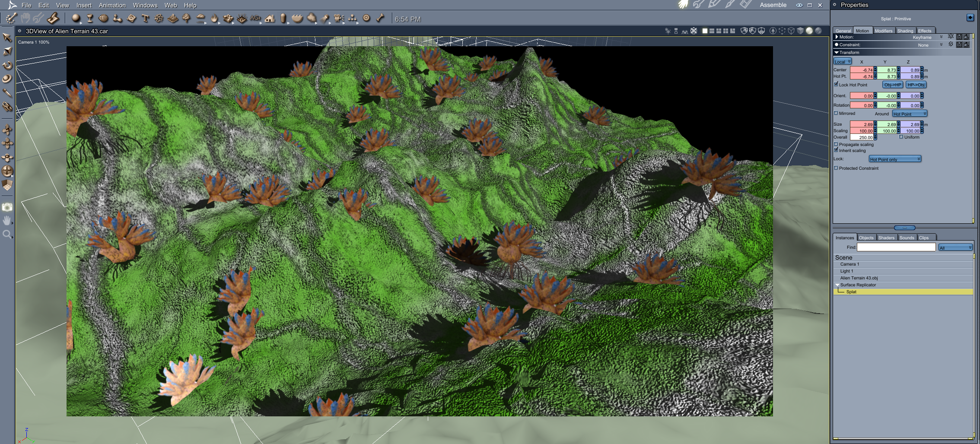Select the chain Link tool
This screenshot has width=980, height=444.
(x=7, y=106)
